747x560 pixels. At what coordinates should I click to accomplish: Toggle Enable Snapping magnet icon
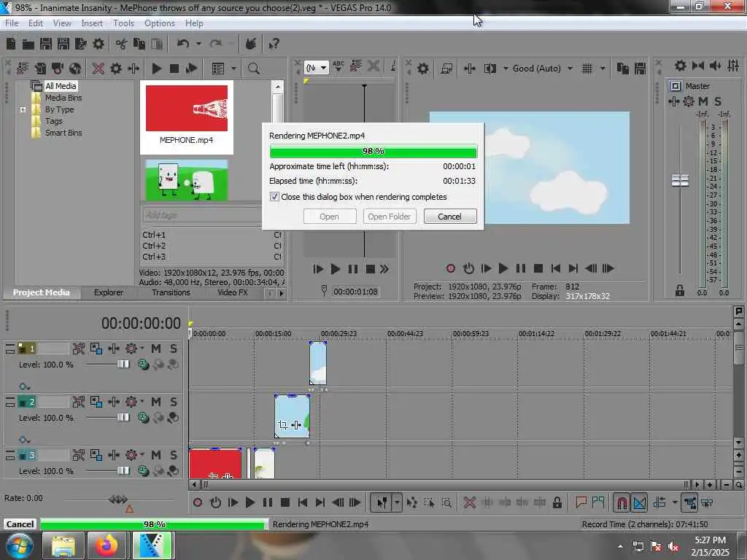622,502
